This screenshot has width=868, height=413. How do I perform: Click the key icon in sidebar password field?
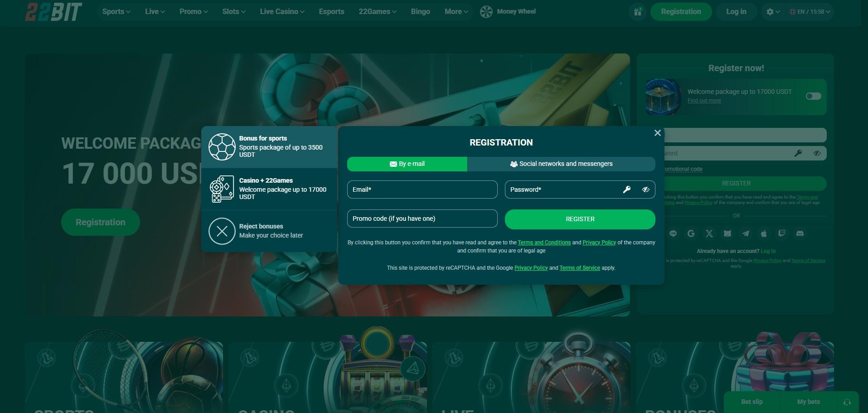click(x=798, y=153)
